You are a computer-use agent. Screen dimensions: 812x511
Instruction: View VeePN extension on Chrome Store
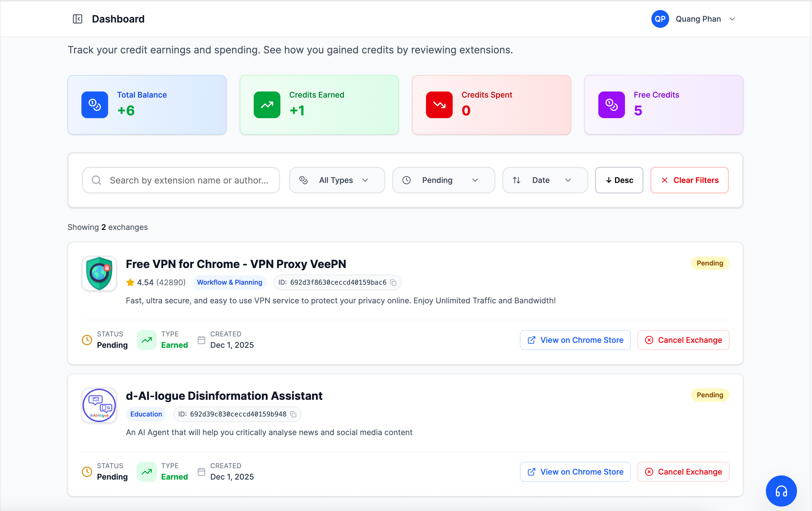(x=575, y=340)
